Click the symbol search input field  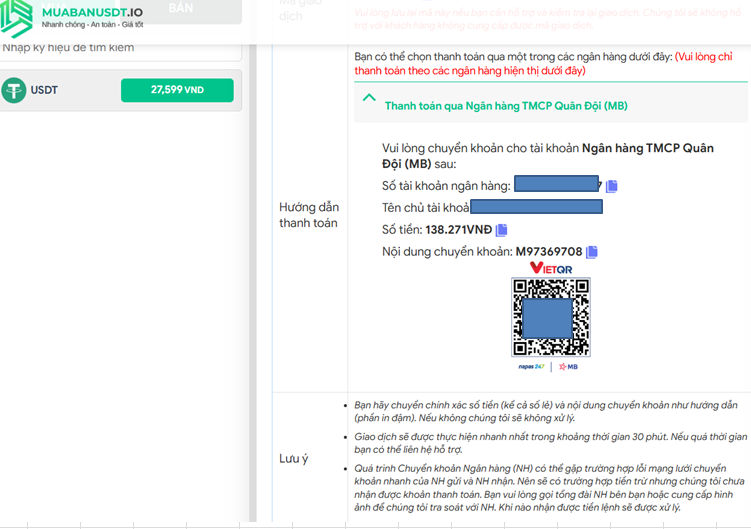121,48
